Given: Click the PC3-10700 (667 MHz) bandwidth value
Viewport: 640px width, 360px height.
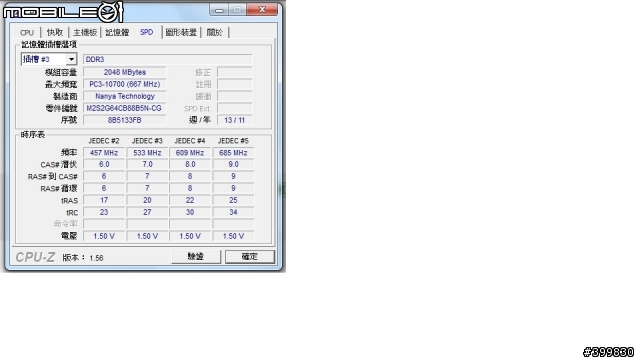Looking at the screenshot, I should point(124,84).
